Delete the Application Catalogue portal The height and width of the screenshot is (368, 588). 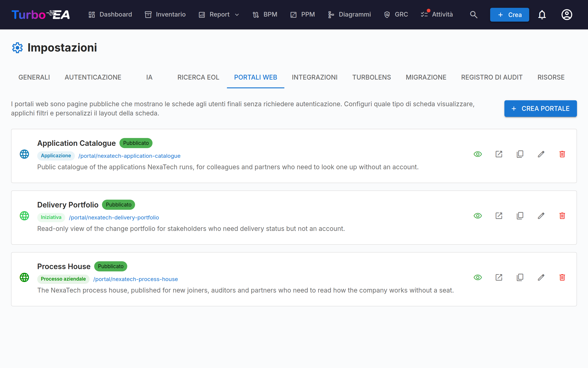click(562, 154)
